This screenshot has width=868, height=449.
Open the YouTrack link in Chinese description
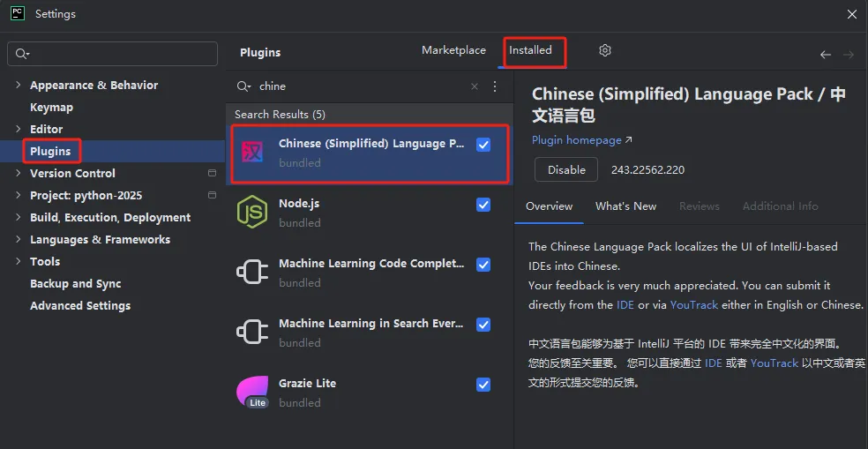click(774, 363)
